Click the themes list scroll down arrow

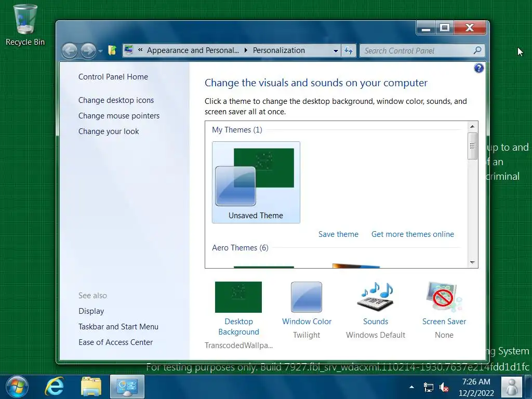click(472, 262)
